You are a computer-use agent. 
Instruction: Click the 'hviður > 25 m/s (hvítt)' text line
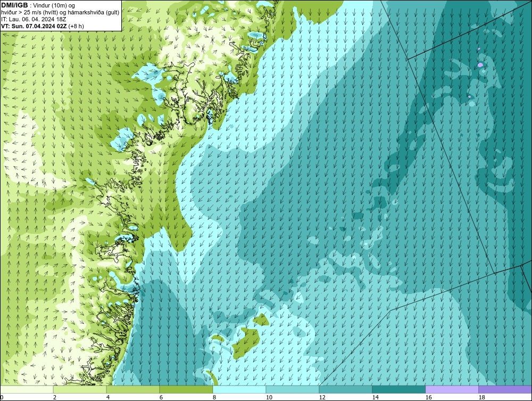coord(60,13)
